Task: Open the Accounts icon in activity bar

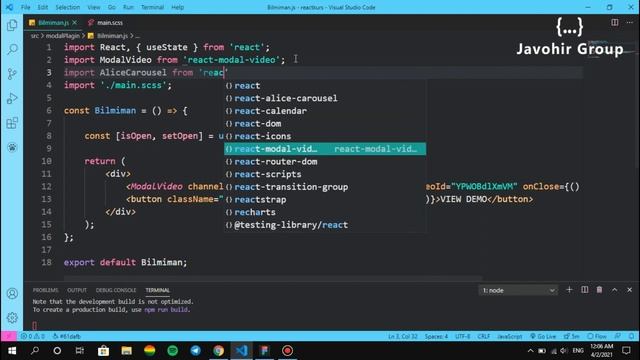Action: click(x=12, y=293)
